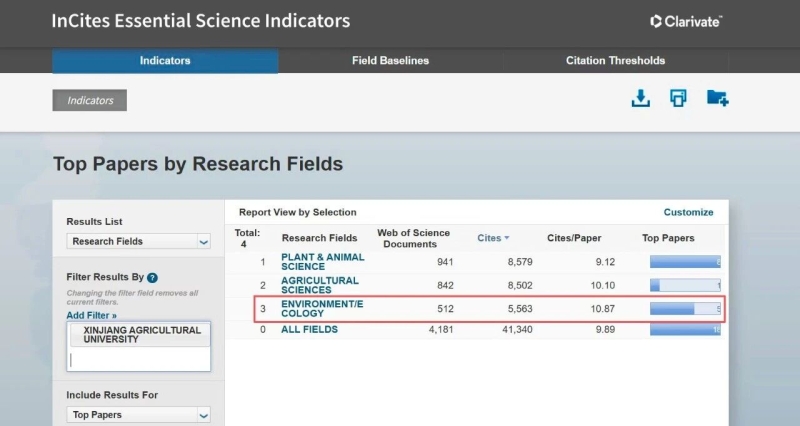
Task: Open the Customize report link
Action: (x=688, y=212)
